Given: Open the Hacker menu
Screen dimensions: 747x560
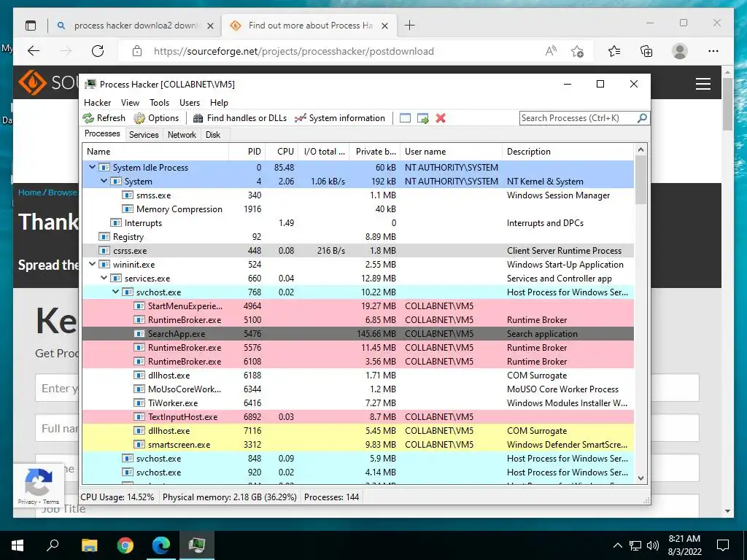Looking at the screenshot, I should coord(97,103).
